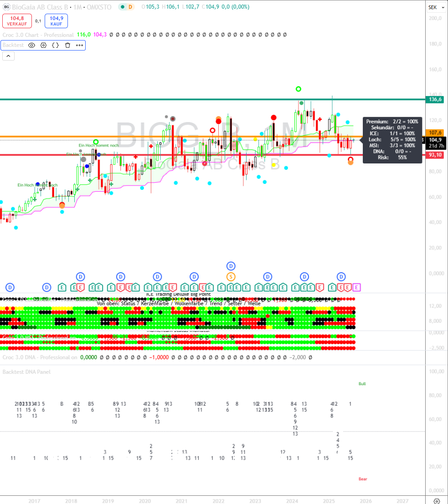
Task: Toggle Backtest indicator visibility eye icon
Action: point(32,45)
